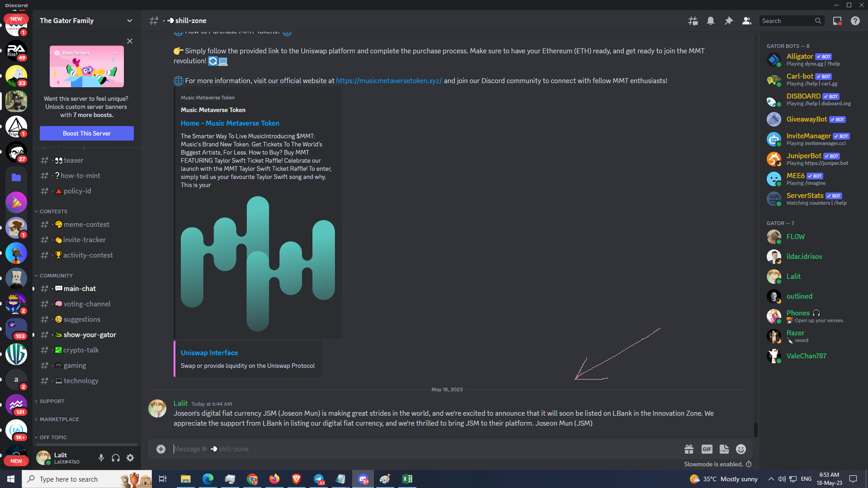The height and width of the screenshot is (488, 868).
Task: Open the gaming channel
Action: (87, 366)
